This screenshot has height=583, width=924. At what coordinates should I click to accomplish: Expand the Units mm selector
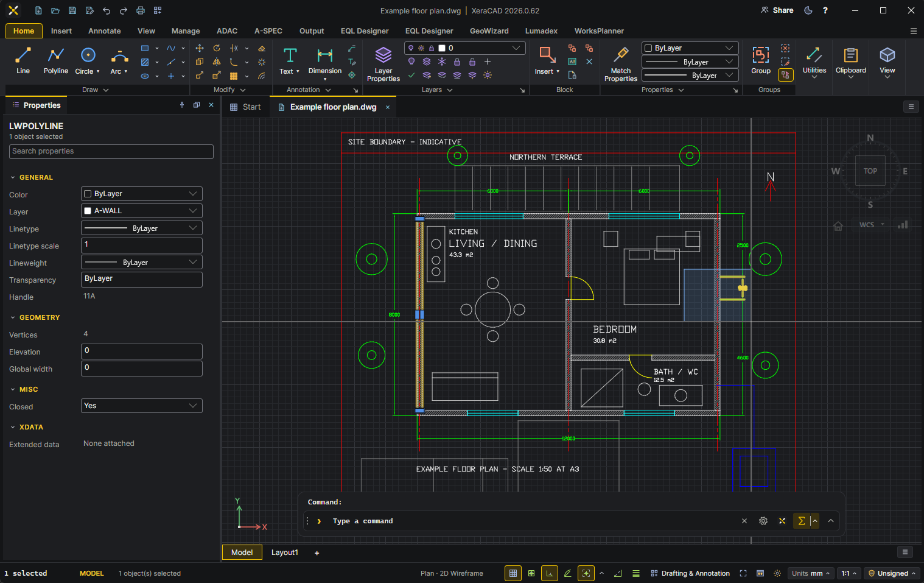coord(811,573)
